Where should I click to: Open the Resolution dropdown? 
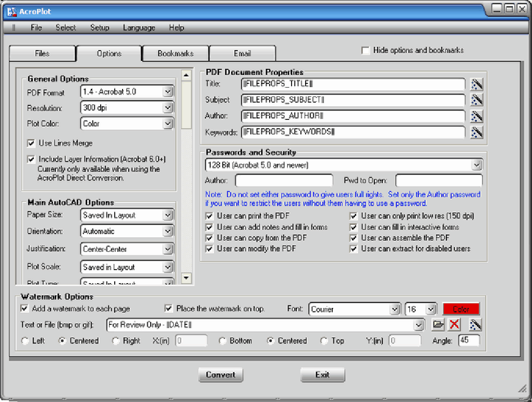pyautogui.click(x=167, y=108)
